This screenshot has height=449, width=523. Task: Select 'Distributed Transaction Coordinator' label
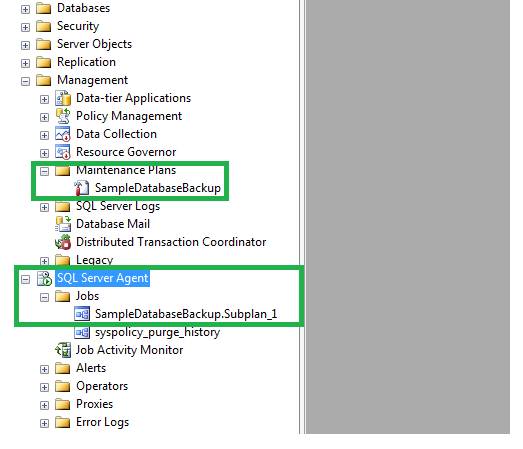171,242
